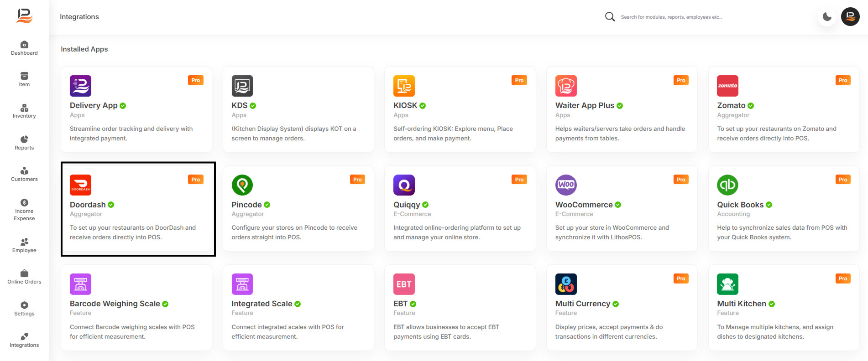Click the search magnifier icon

(610, 17)
